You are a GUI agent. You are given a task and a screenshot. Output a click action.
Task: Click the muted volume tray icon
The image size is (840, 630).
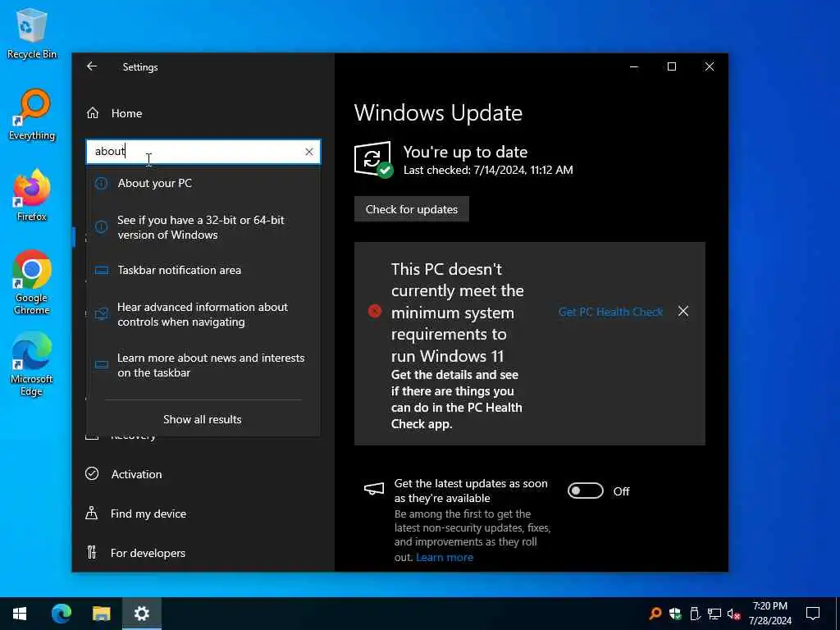(734, 614)
